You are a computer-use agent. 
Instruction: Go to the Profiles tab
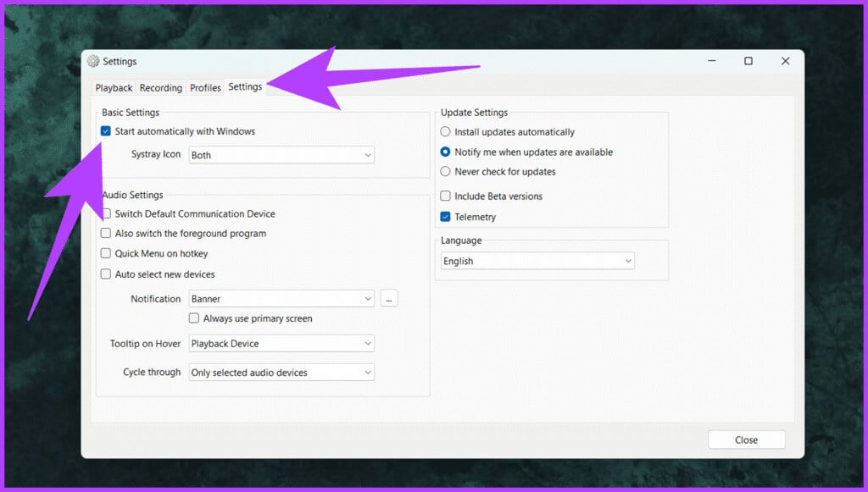(205, 88)
